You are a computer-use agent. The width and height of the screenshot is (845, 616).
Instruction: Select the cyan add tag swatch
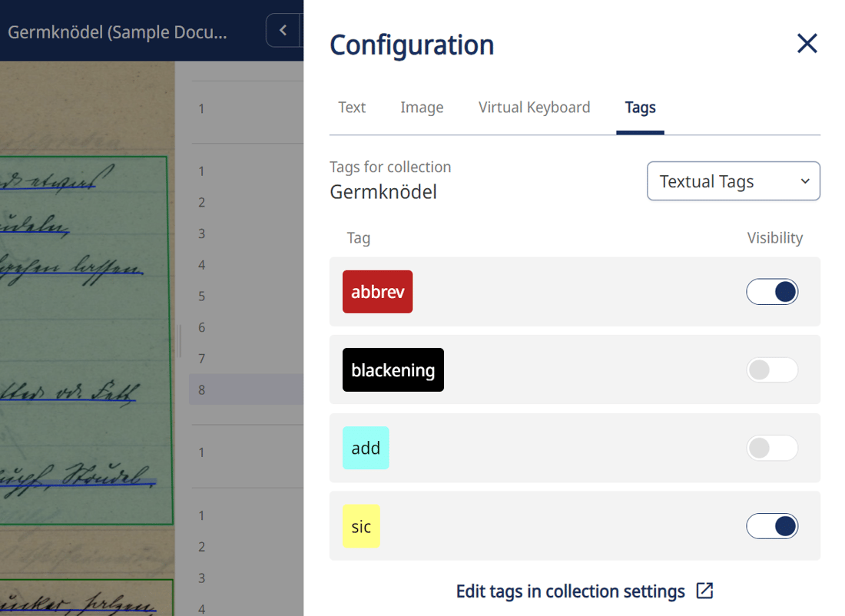(366, 448)
